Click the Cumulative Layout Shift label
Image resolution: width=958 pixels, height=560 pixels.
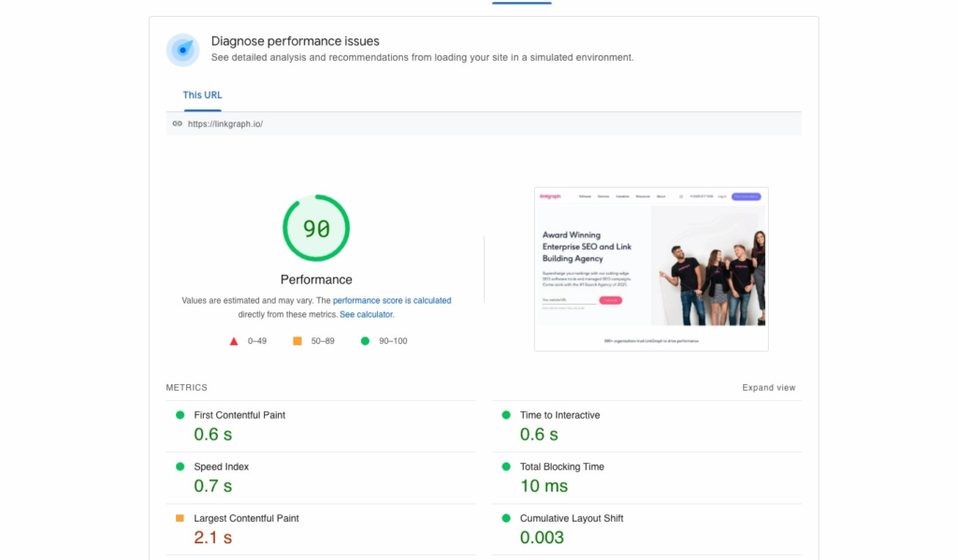pos(572,519)
